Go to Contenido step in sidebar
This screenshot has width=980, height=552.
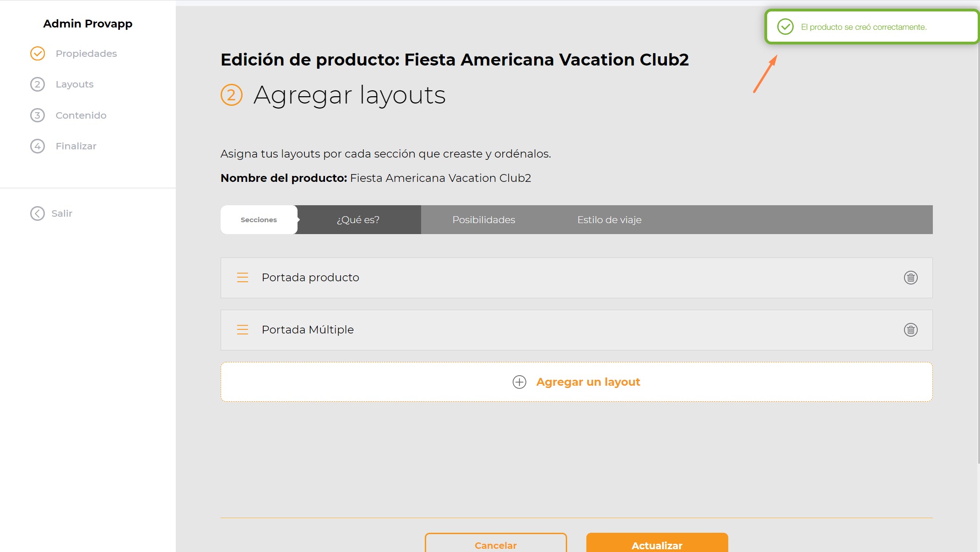point(81,115)
